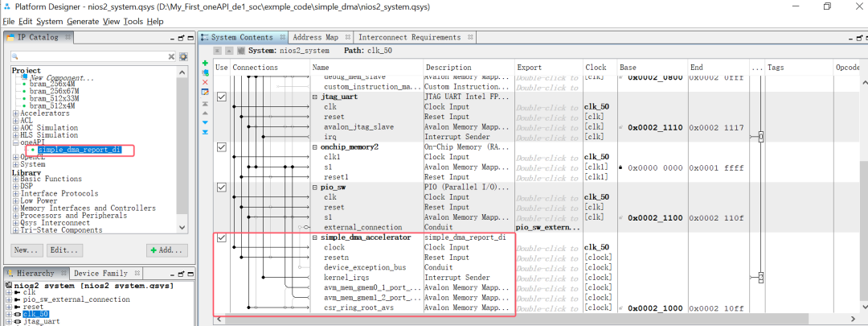Click the system icon next to System: nios2_system
Image resolution: width=868 pixels, height=326 pixels.
(x=241, y=51)
